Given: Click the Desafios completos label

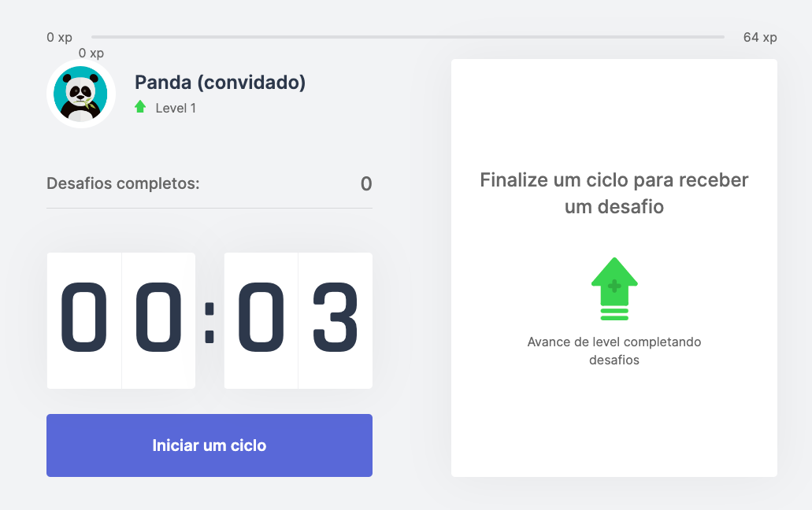Looking at the screenshot, I should pos(123,183).
